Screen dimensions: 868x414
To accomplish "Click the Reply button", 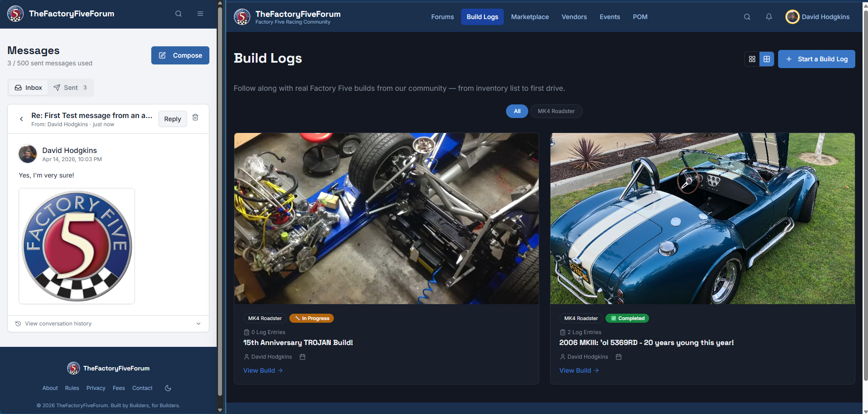I will [173, 119].
